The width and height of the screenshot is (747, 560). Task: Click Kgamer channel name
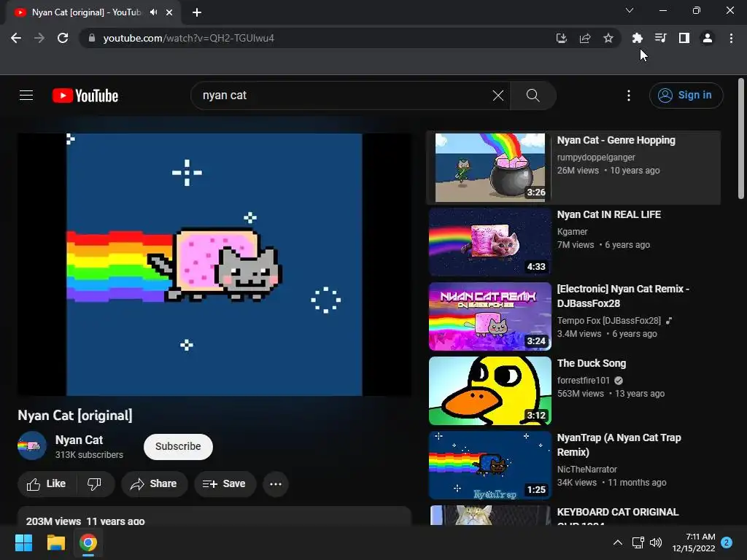(572, 231)
